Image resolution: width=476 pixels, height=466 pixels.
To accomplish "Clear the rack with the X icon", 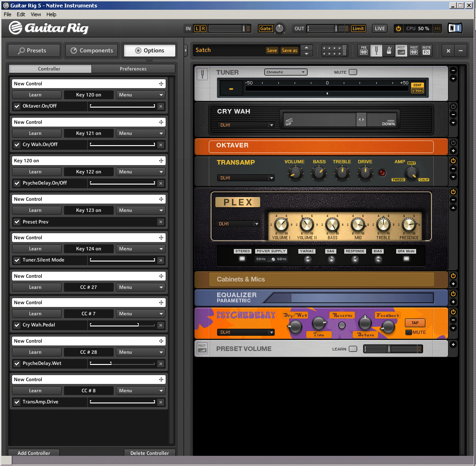I will [x=448, y=51].
